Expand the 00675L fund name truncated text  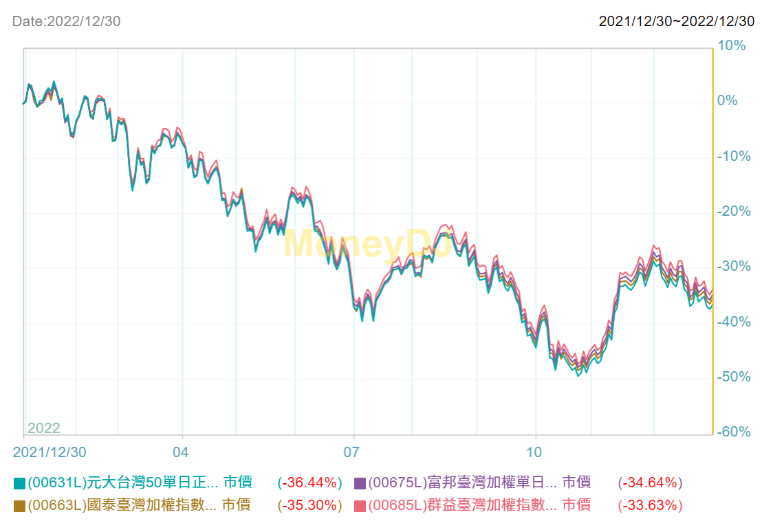coord(547,483)
